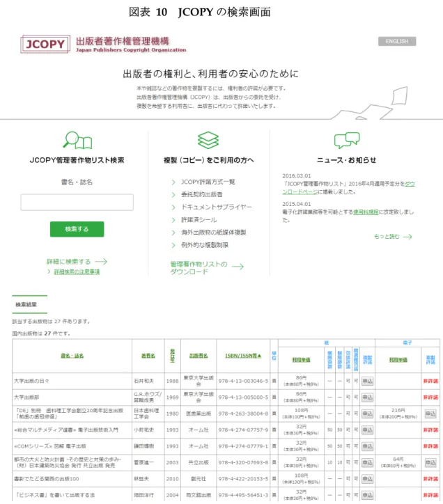Click the stacked layers copy icon
This screenshot has width=443, height=504.
[x=208, y=140]
